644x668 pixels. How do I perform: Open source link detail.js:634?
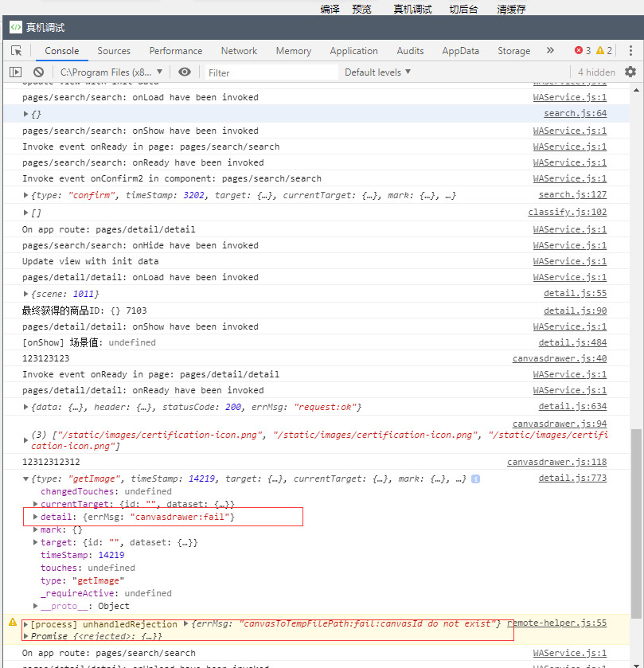[x=572, y=406]
